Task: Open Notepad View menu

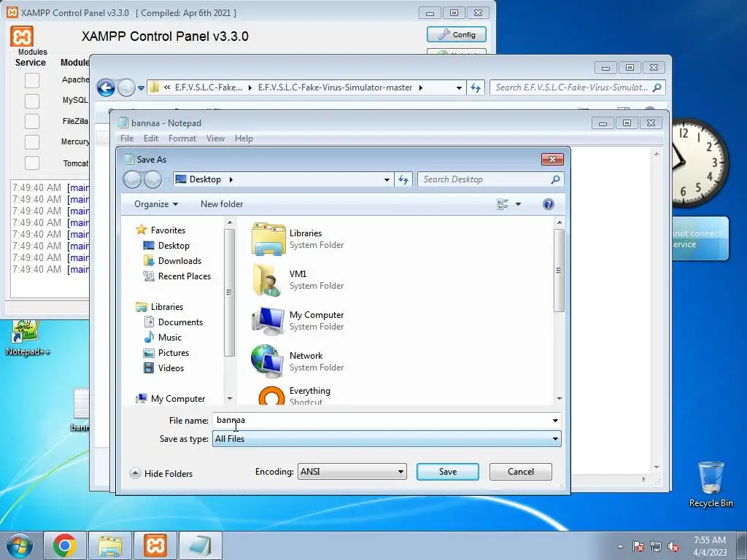Action: click(215, 139)
